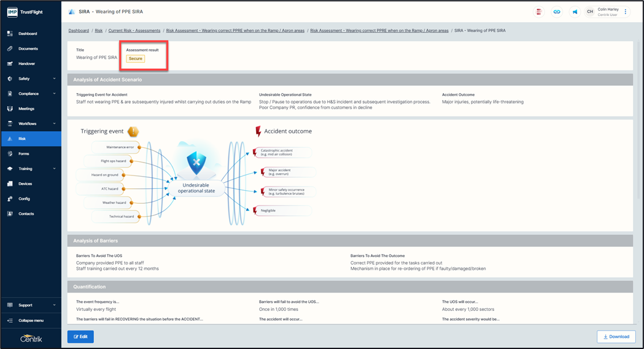Go to Current Risk - Assessments breadcrumb

click(x=134, y=30)
